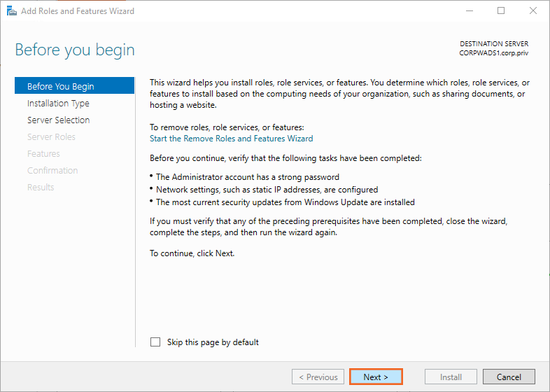Click the Before you begin page heading
Viewport: 550px width, 392px height.
[x=75, y=50]
